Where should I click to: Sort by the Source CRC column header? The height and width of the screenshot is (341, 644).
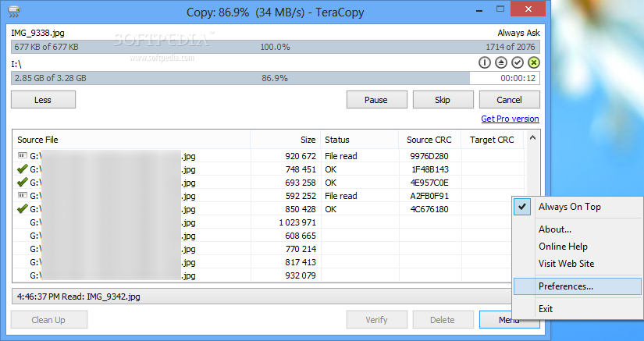(x=429, y=140)
